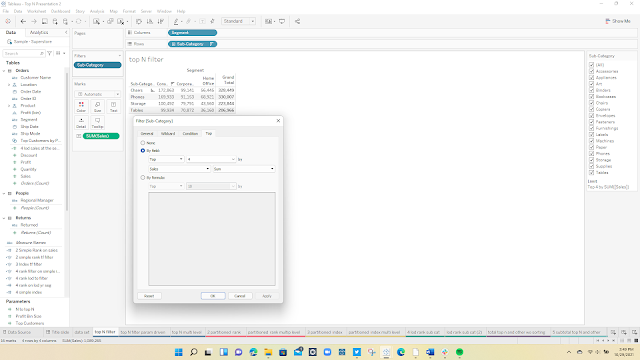Select the None radio button
Screen dimensions: 640x360
[x=143, y=143]
